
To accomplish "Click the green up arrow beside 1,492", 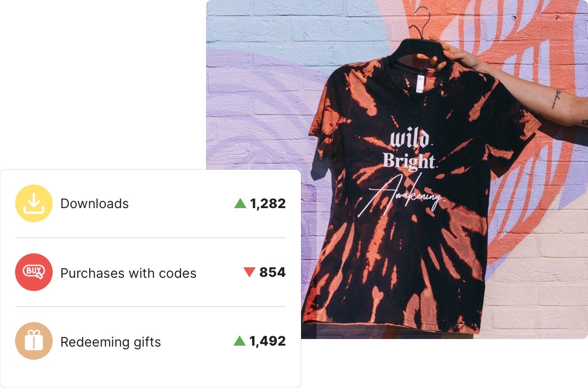I will pyautogui.click(x=240, y=341).
